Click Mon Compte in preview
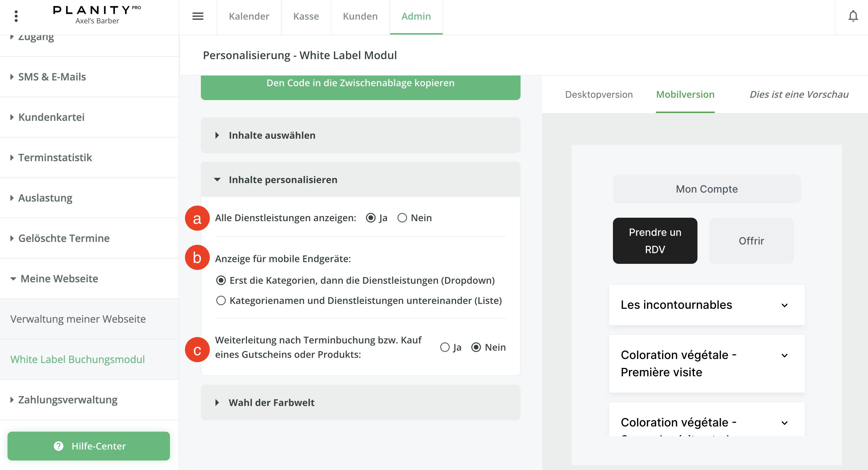Viewport: 868px width, 470px height. coord(707,189)
